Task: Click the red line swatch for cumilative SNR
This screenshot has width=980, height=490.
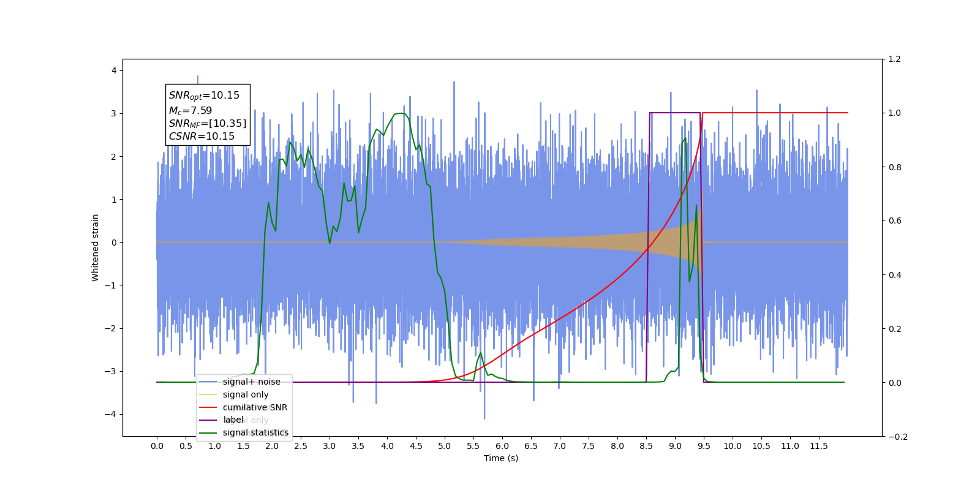Action: tap(208, 407)
